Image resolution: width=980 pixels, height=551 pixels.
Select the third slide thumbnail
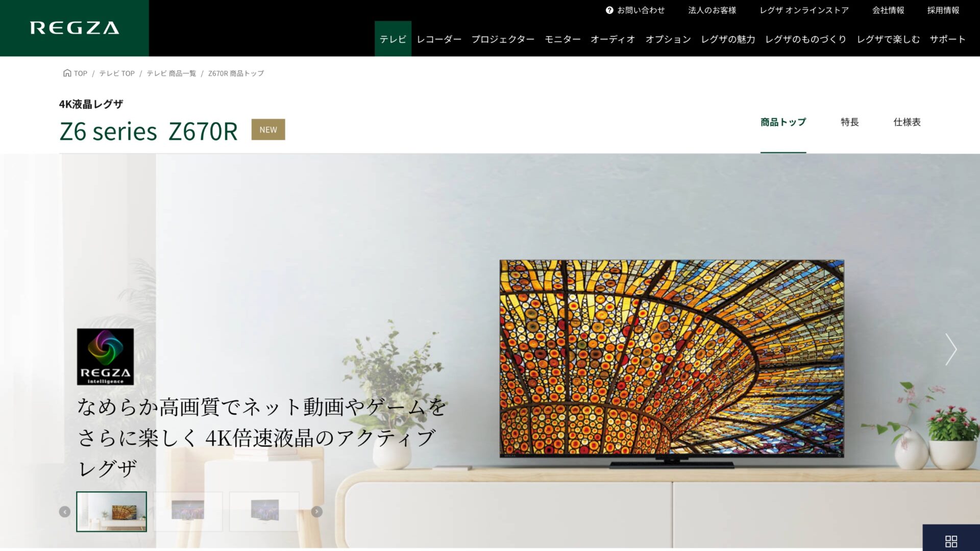[264, 512]
